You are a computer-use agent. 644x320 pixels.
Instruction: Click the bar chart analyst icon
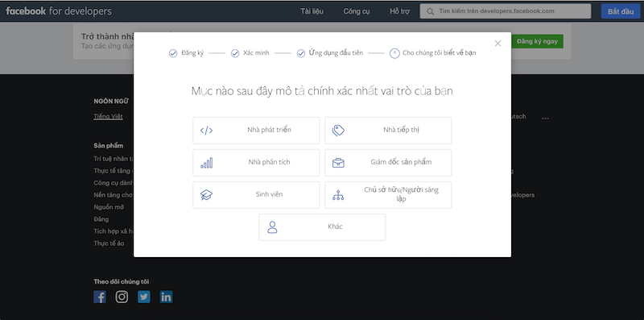207,163
